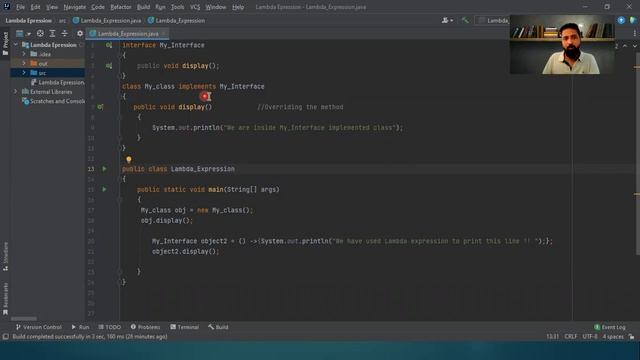Click the Select Opened File locate icon

click(40, 33)
